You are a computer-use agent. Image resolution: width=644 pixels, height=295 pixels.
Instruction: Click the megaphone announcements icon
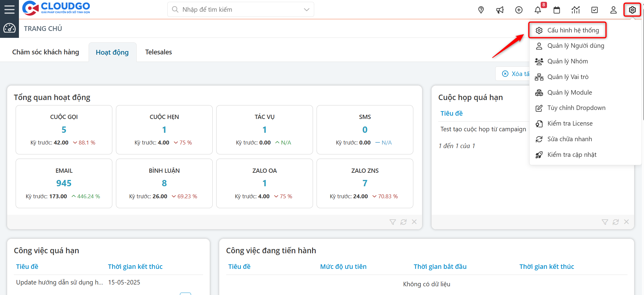click(500, 10)
